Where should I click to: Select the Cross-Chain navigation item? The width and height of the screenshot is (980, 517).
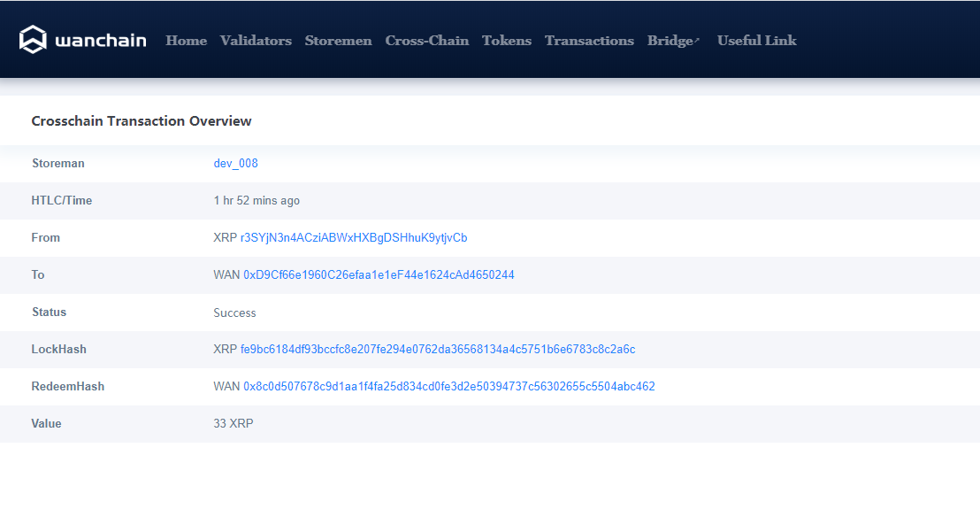click(427, 41)
